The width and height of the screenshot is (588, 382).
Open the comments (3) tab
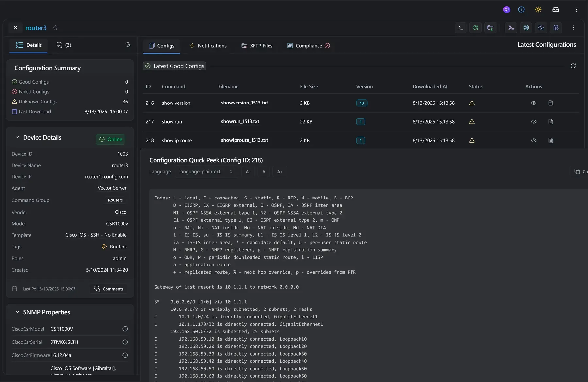click(64, 45)
